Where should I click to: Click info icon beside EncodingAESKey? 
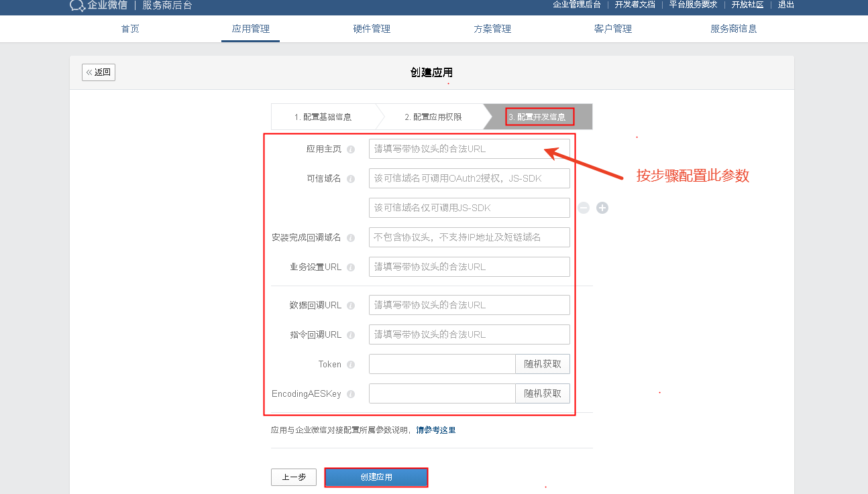(x=351, y=394)
